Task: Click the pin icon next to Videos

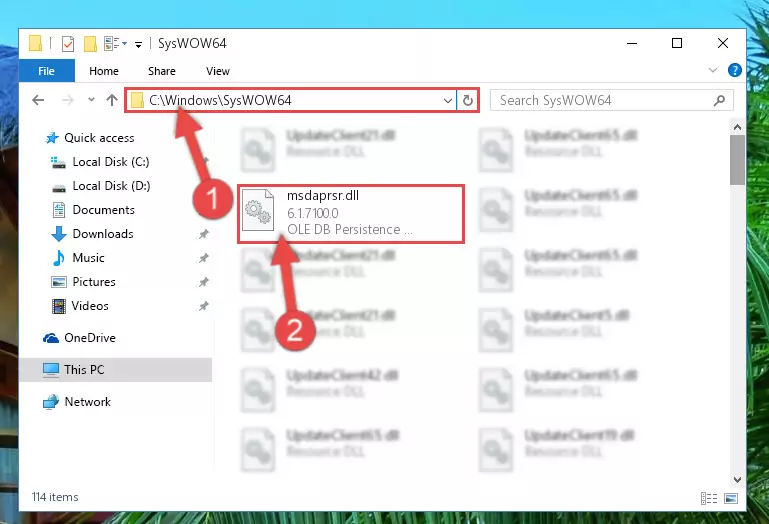Action: coord(204,306)
